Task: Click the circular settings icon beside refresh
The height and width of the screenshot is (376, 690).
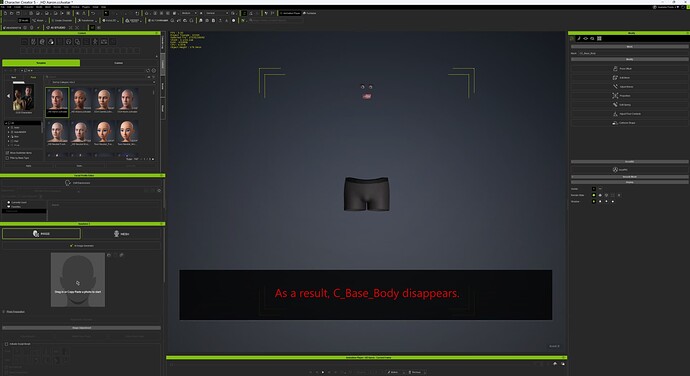Action: coord(154,70)
